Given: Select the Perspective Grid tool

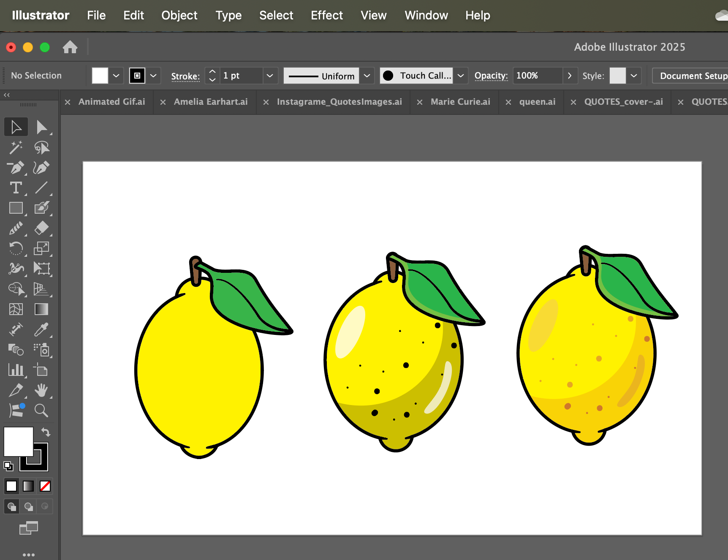Looking at the screenshot, I should [41, 289].
